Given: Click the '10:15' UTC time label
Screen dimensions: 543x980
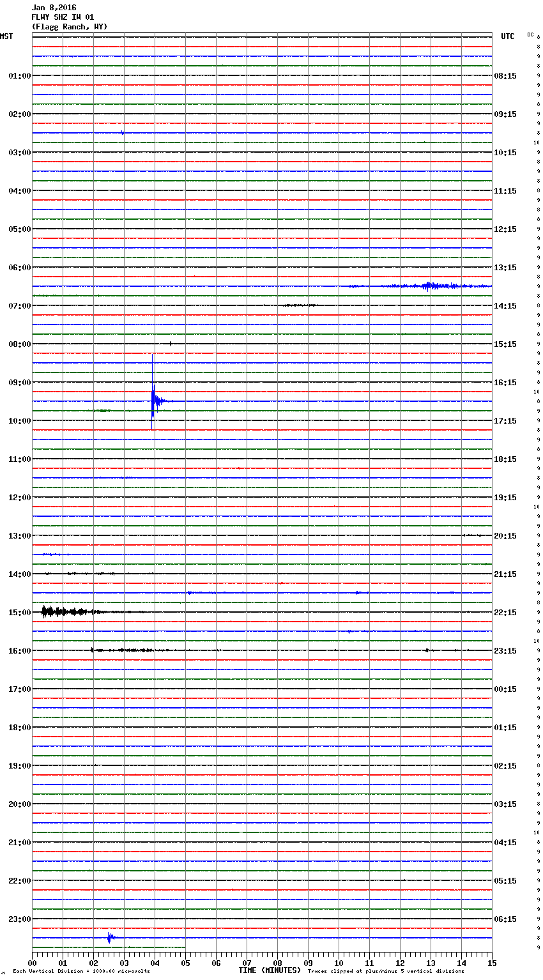Looking at the screenshot, I should [505, 153].
